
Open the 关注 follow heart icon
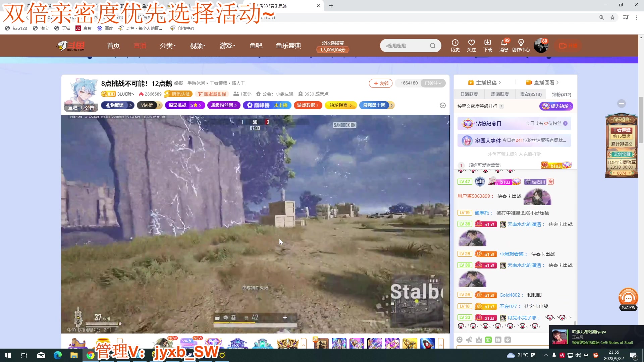[x=471, y=45]
